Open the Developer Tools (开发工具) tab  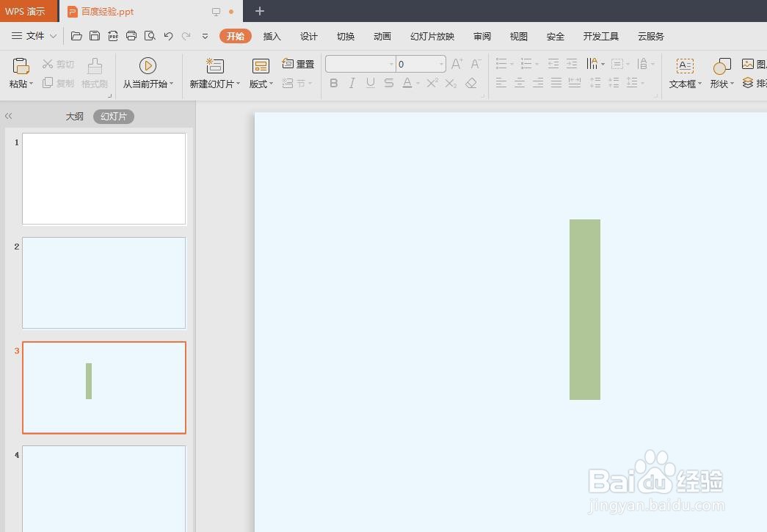click(600, 36)
